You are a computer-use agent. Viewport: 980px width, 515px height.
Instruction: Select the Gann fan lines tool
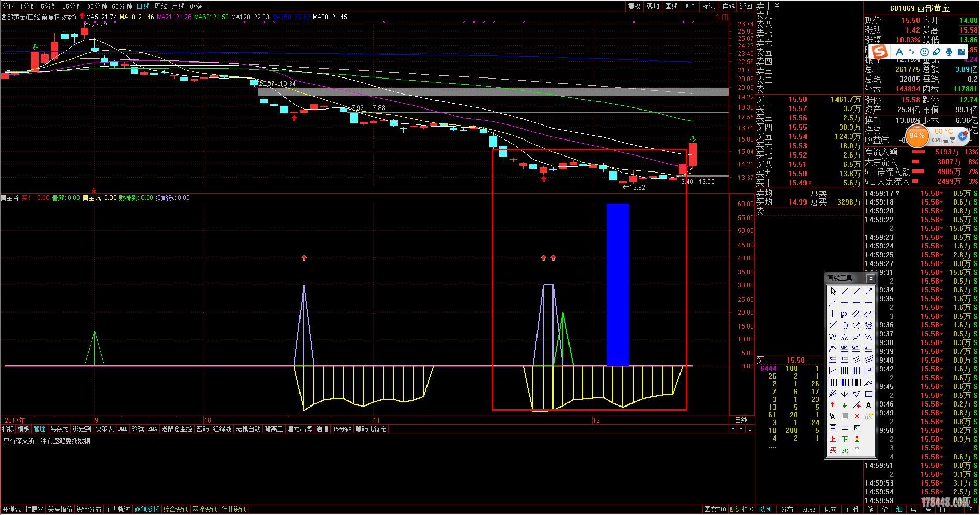click(x=833, y=394)
